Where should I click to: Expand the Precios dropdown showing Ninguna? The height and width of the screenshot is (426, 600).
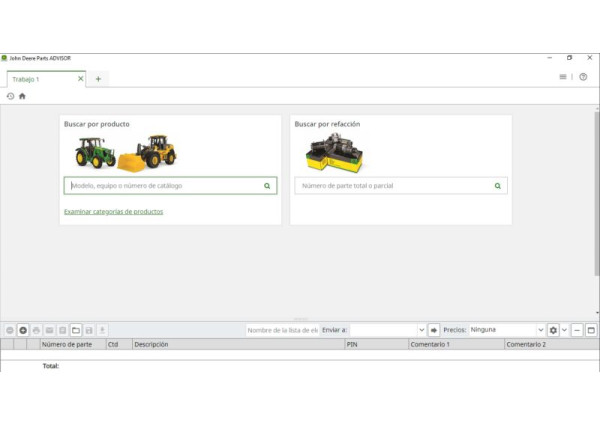point(540,330)
